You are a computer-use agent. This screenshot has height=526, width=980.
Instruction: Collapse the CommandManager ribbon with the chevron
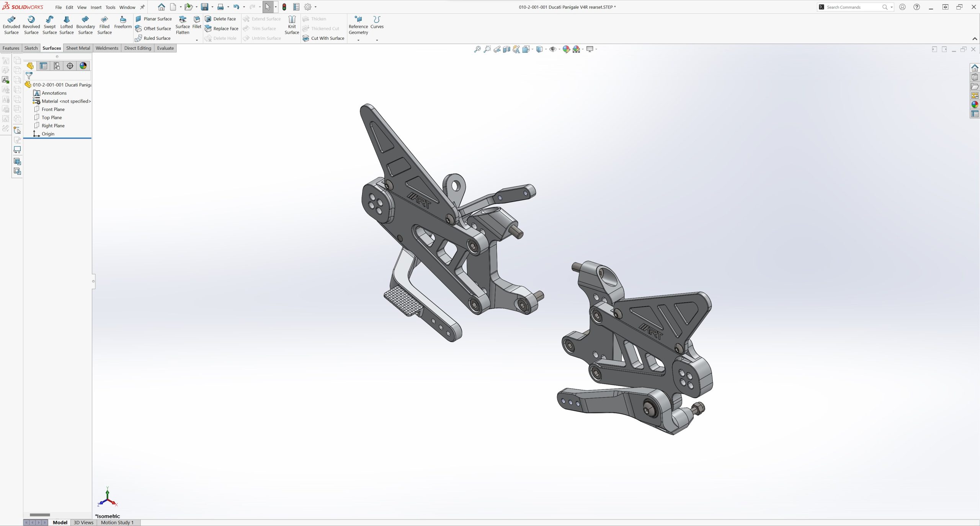point(975,39)
